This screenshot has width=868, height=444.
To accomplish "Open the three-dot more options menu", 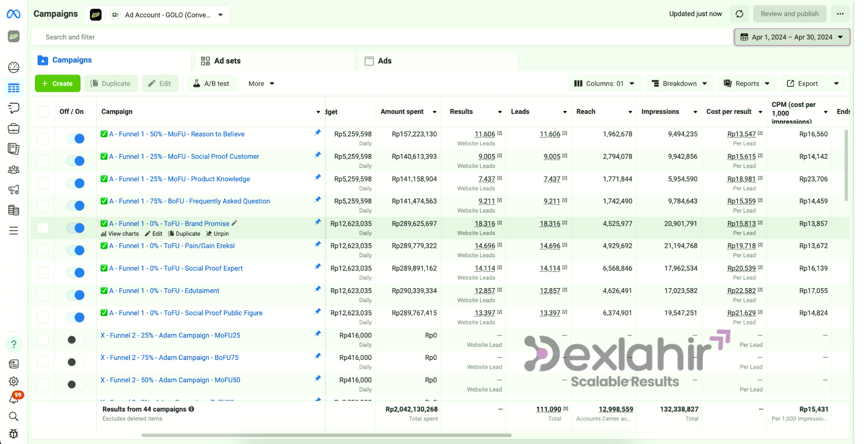I will [840, 14].
